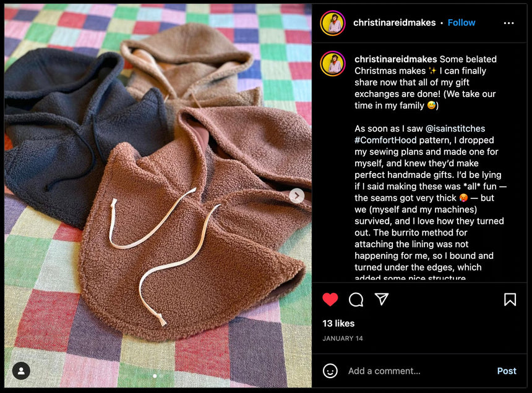The image size is (532, 393).
Task: Open comments with the speech bubble icon
Action: click(x=356, y=300)
